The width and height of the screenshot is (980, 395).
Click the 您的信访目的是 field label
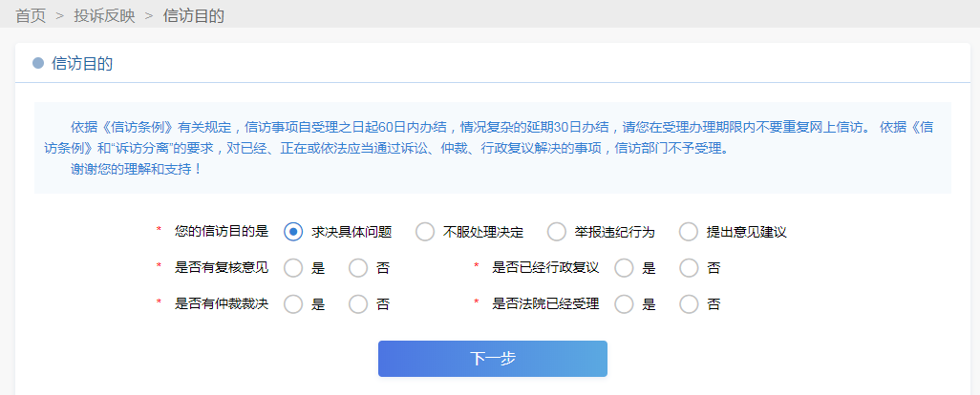[x=222, y=232]
